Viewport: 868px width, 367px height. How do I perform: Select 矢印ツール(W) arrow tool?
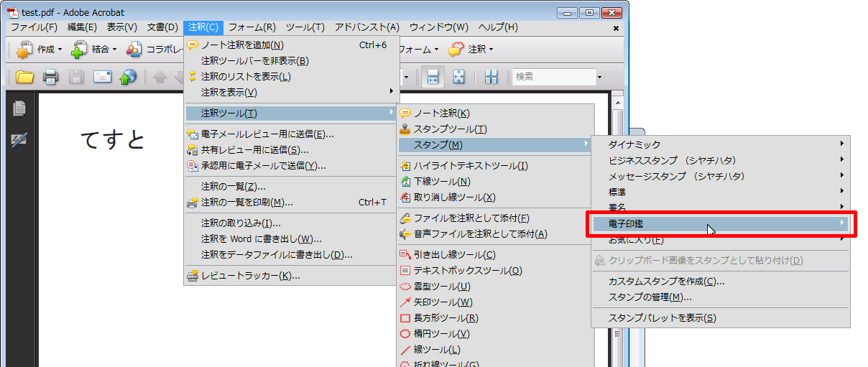[497, 302]
